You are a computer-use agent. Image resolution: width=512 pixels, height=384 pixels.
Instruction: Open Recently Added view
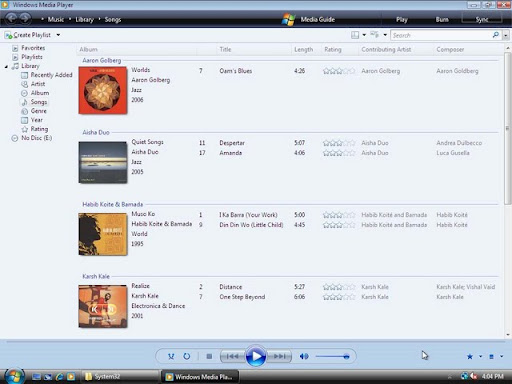pyautogui.click(x=51, y=75)
